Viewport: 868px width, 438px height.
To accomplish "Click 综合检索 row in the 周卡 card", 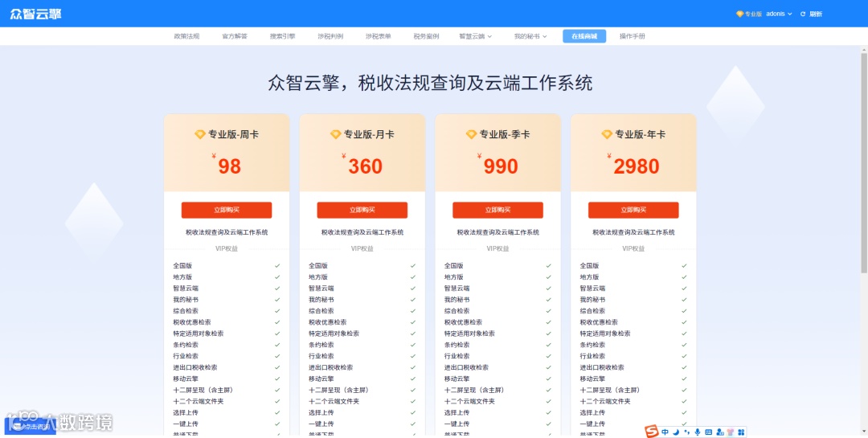I will pos(227,311).
